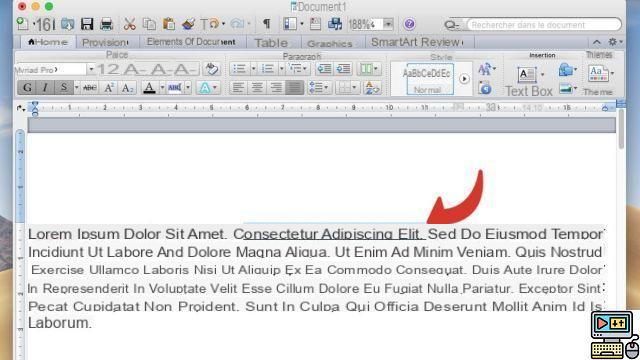640x360 pixels.
Task: Copy the selection with the copy icon
Action: click(x=149, y=24)
